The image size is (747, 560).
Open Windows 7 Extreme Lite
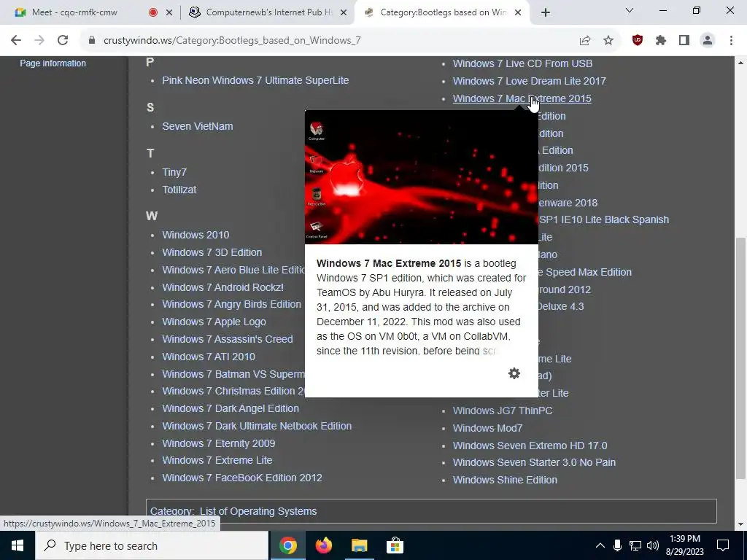217,460
